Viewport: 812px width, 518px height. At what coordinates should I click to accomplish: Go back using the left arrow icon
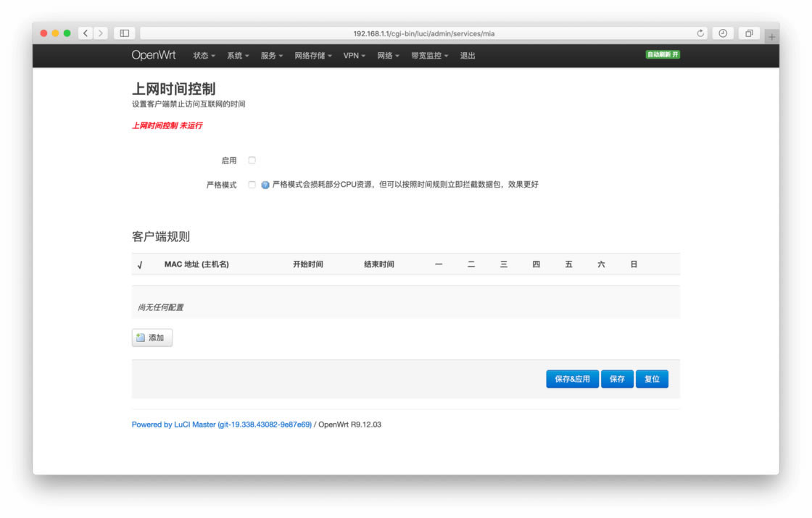pos(85,33)
